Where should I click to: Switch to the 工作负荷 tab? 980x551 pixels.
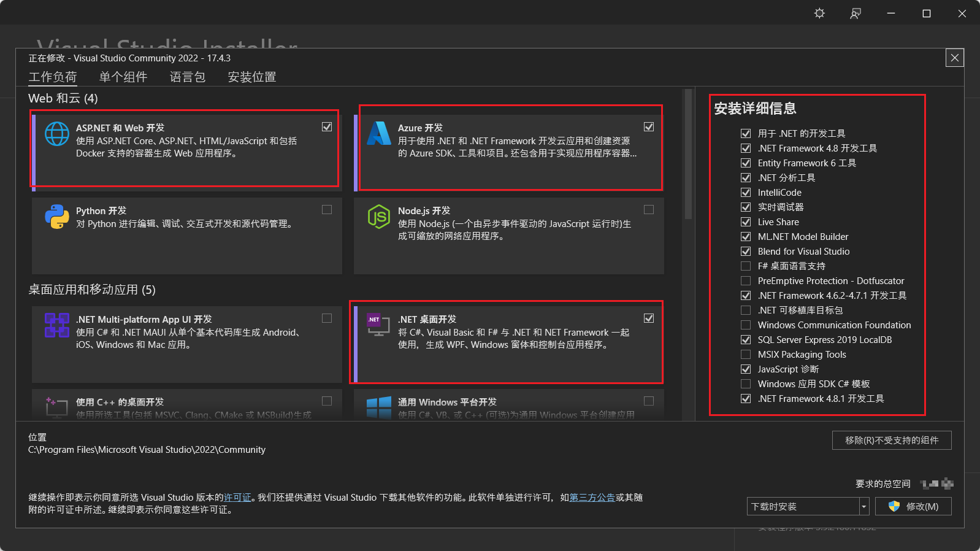pyautogui.click(x=53, y=77)
